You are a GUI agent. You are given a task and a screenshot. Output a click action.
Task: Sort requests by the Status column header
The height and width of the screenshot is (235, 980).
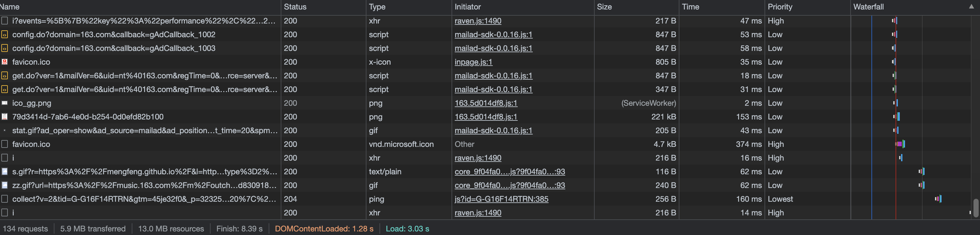click(295, 7)
